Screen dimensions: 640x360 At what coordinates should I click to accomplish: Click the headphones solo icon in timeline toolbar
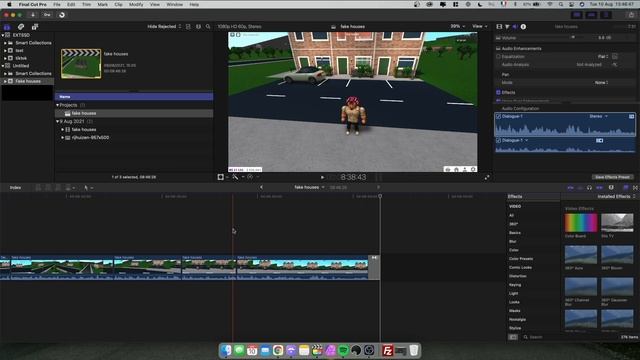point(589,187)
